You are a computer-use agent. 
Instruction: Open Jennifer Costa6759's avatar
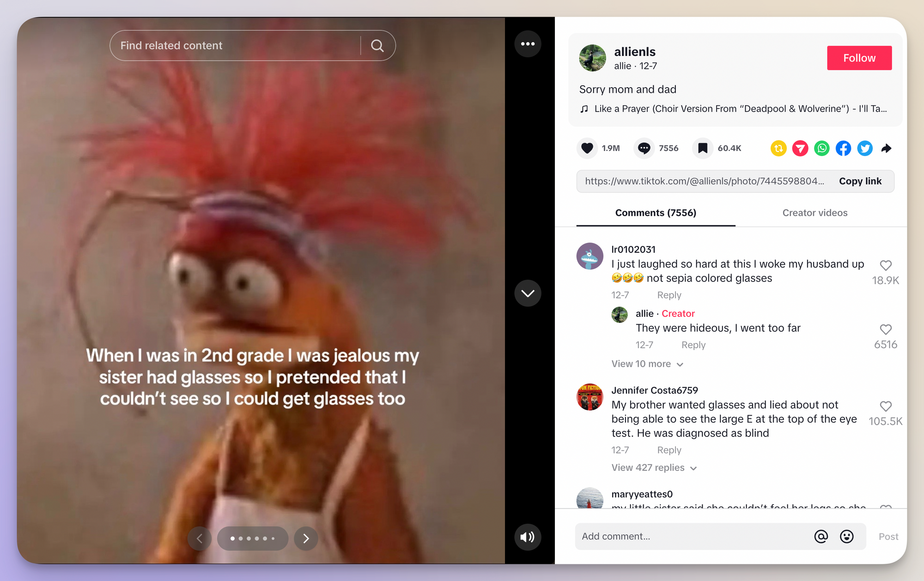(x=590, y=397)
